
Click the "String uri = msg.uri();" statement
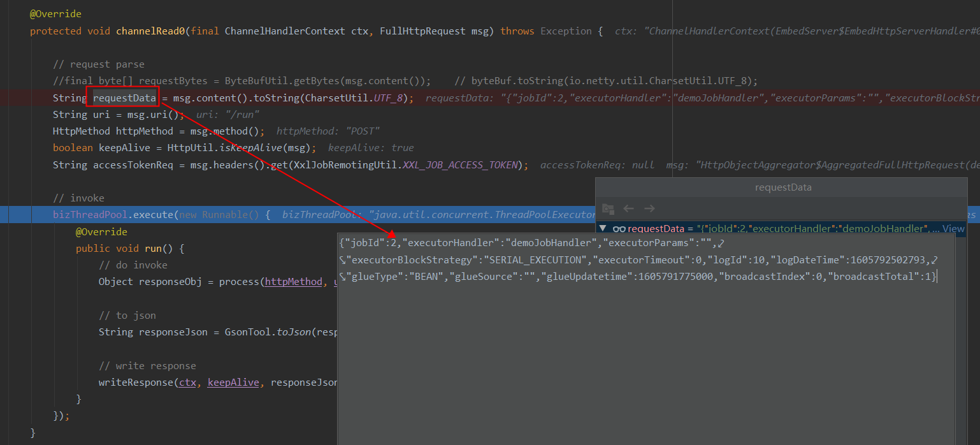(x=119, y=114)
